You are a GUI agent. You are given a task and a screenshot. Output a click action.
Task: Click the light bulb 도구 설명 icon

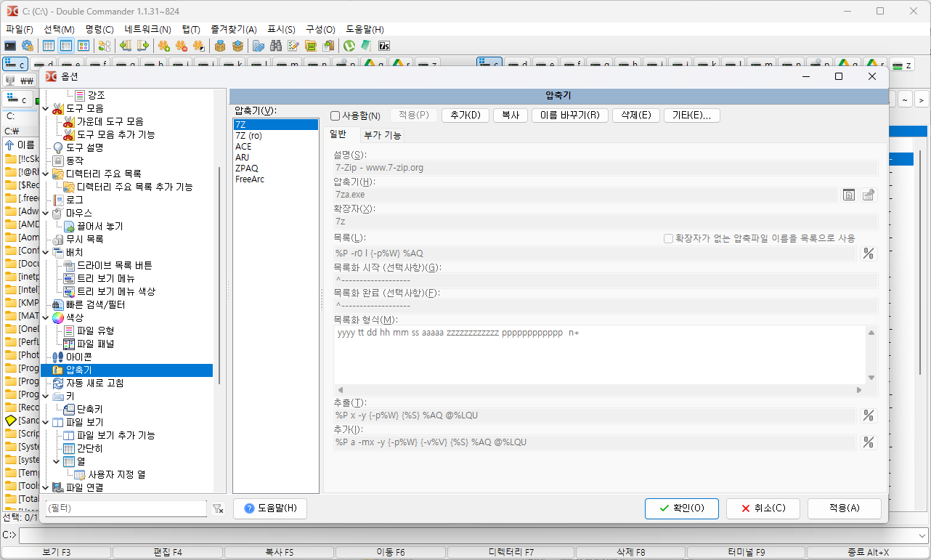[x=58, y=147]
